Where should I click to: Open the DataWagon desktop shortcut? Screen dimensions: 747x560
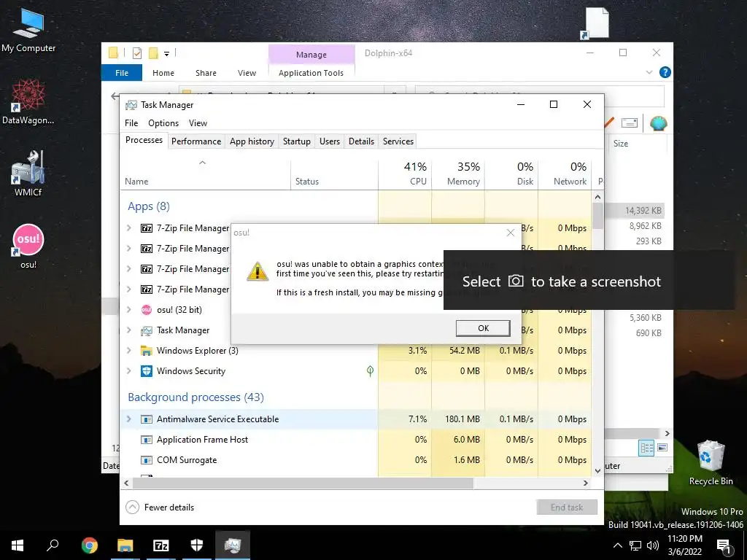(28, 101)
